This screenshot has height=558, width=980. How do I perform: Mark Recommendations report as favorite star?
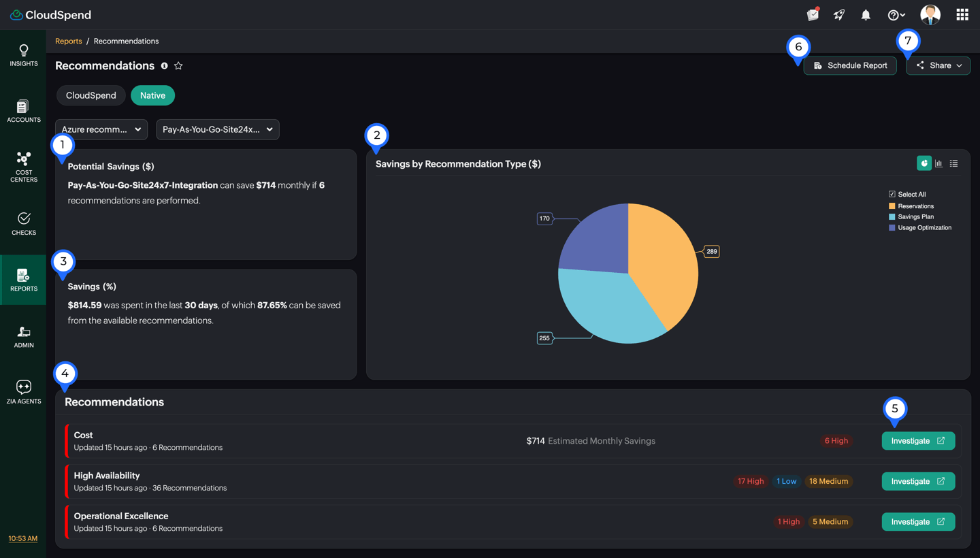click(178, 66)
